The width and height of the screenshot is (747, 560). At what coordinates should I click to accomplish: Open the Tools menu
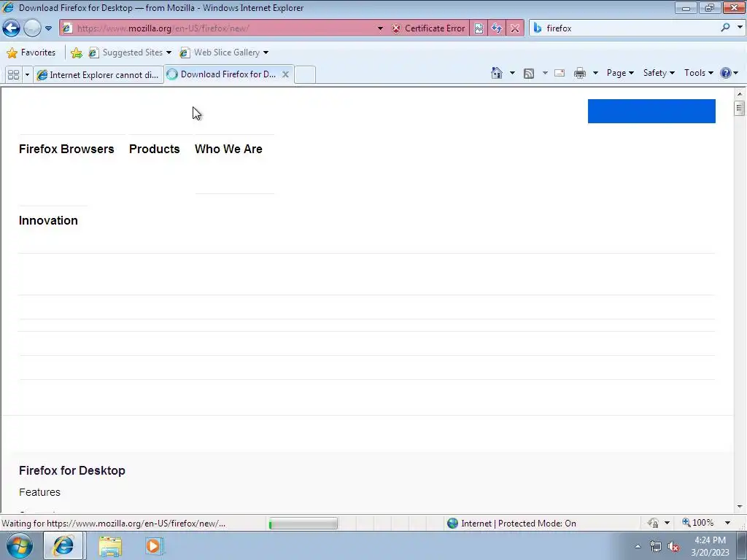(699, 73)
